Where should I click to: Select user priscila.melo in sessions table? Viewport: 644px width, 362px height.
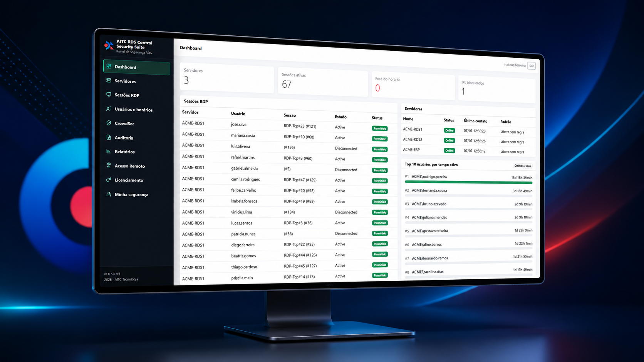(x=242, y=278)
